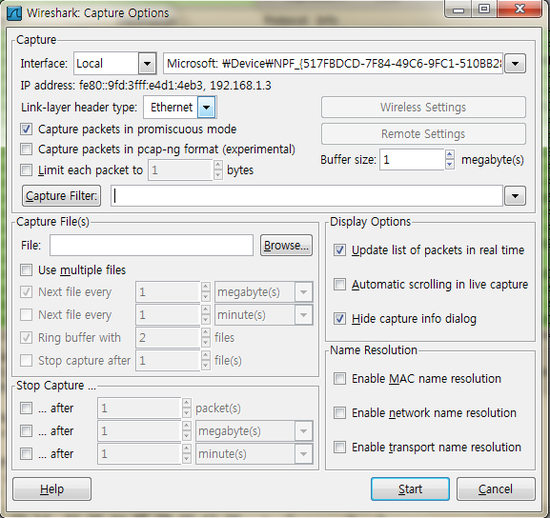Screen dimensions: 550x518
Task: Disable capture packets in promiscuous mode
Action: (x=26, y=129)
